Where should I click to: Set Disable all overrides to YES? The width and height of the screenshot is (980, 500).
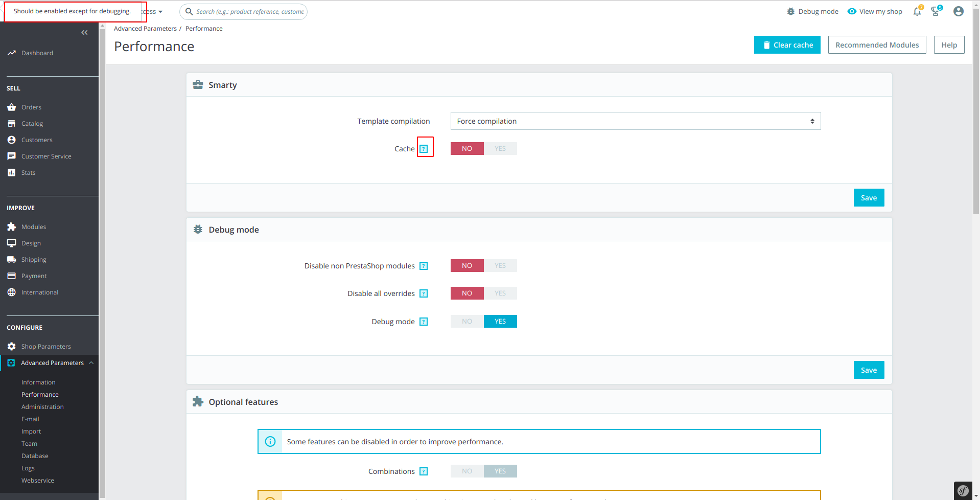click(500, 293)
